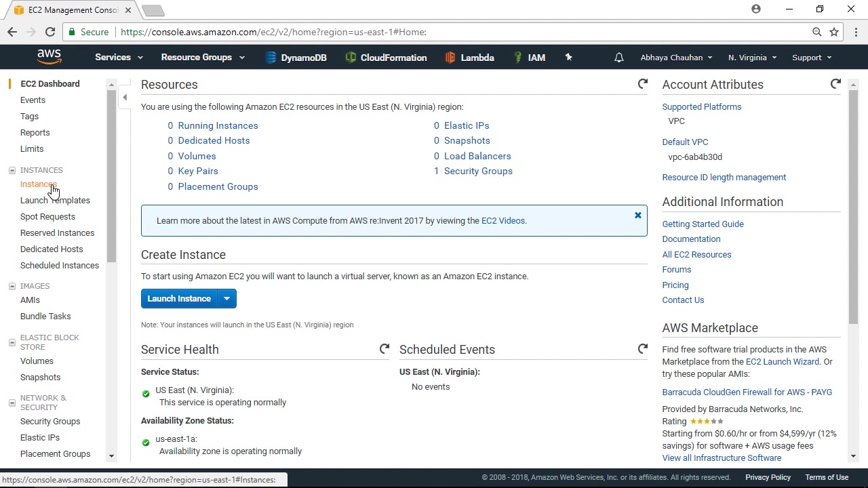Open the Terms of Use footer link
The image size is (868, 488).
827,477
